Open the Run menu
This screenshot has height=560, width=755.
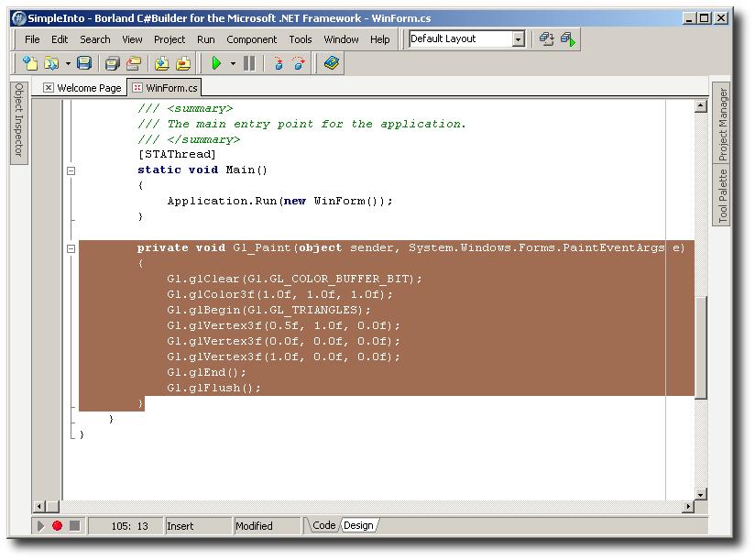(206, 39)
